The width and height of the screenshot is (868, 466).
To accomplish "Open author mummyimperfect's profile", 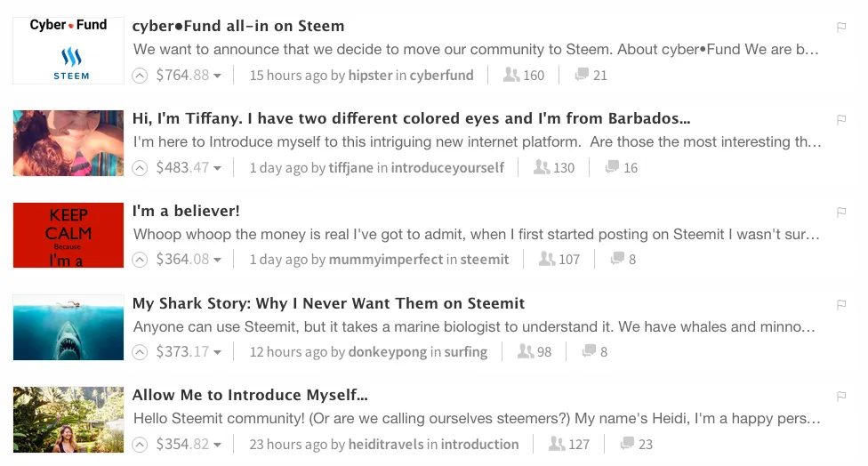I will point(386,259).
